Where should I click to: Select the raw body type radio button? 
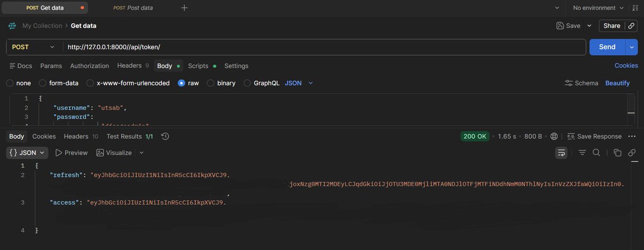[181, 83]
